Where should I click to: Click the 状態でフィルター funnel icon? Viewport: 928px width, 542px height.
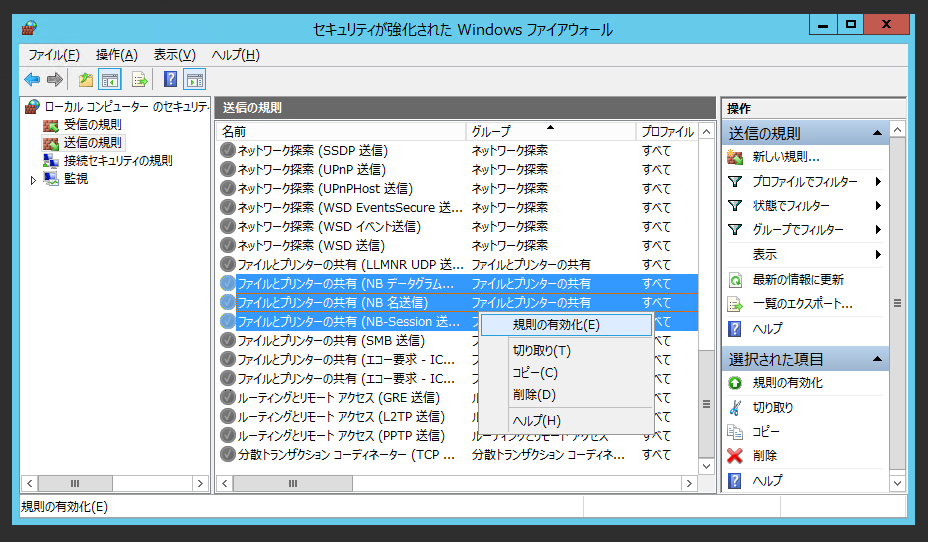coord(735,206)
